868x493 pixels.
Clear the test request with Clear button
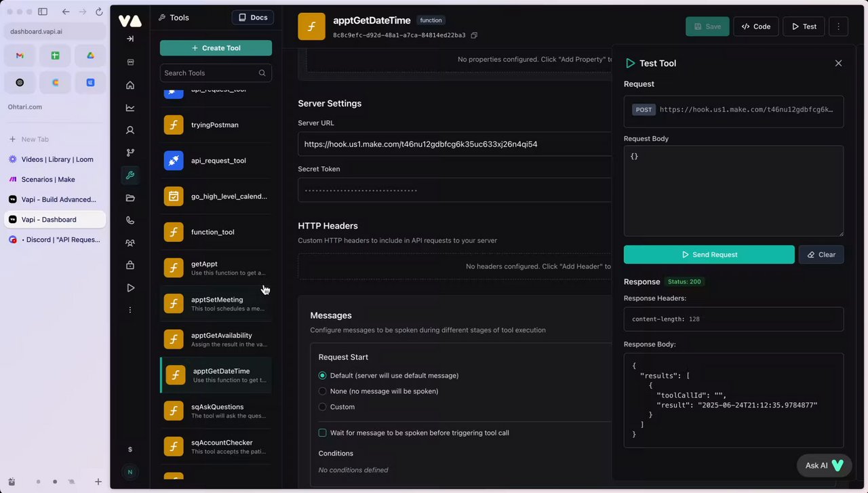click(821, 255)
